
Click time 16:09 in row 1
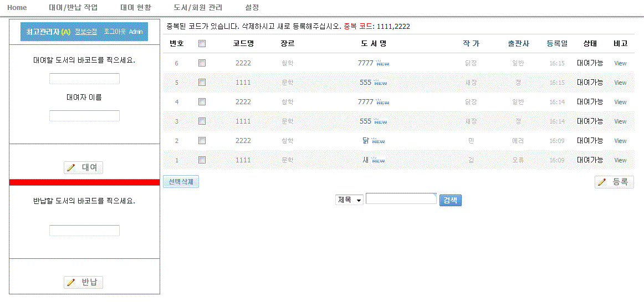pyautogui.click(x=557, y=160)
